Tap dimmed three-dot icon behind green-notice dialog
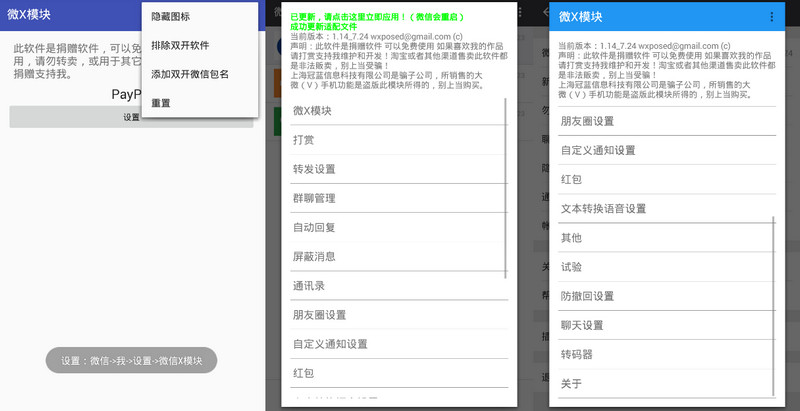800x411 pixels. click(519, 11)
